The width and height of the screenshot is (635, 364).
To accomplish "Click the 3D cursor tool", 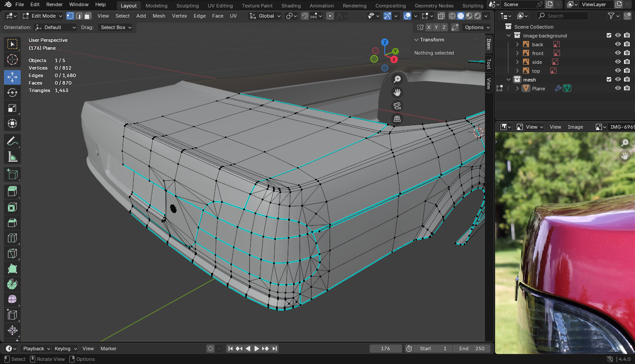I will coord(12,59).
